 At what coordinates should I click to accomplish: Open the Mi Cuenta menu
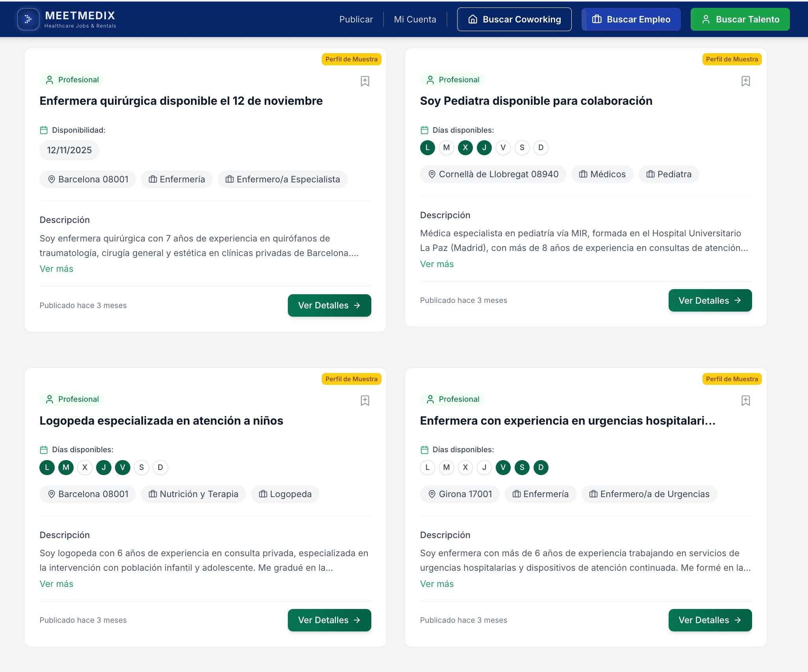pos(415,19)
